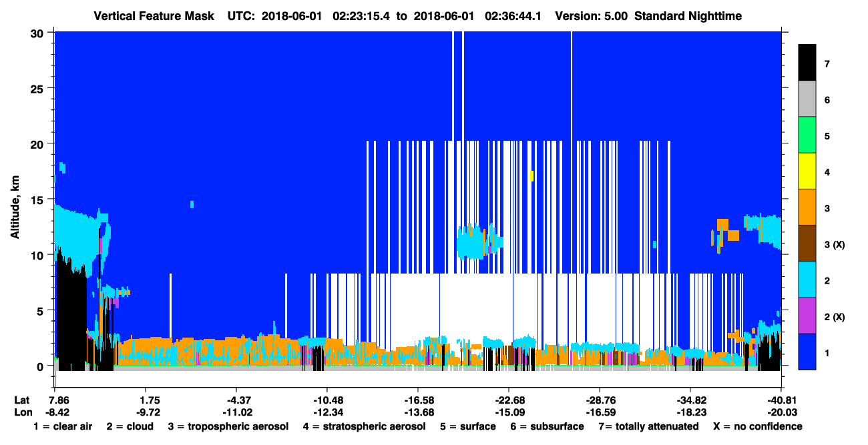Click the longitude value '-12.34'

pos(327,412)
